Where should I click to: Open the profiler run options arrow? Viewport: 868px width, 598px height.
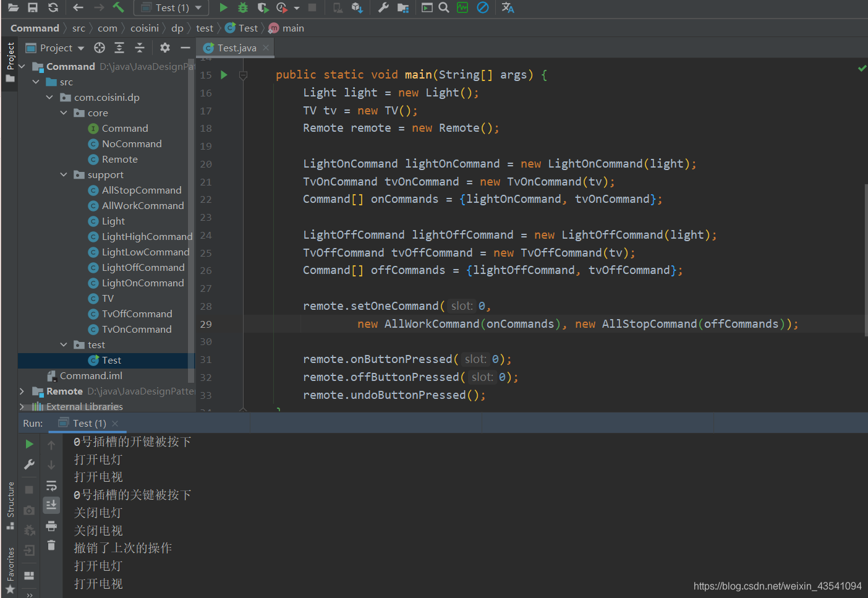297,8
